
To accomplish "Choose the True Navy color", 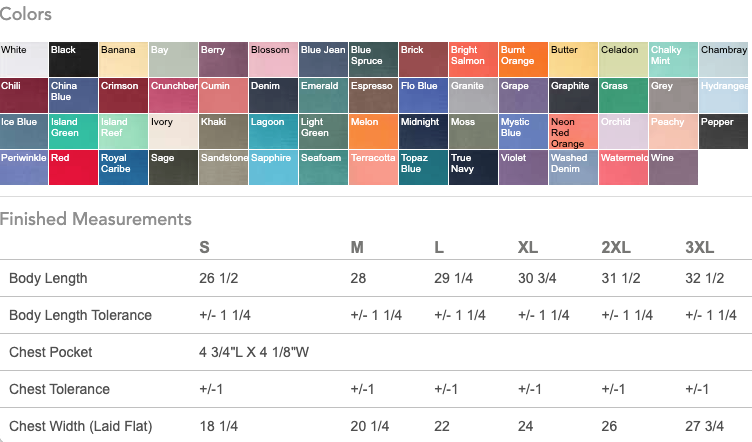I will 473,167.
